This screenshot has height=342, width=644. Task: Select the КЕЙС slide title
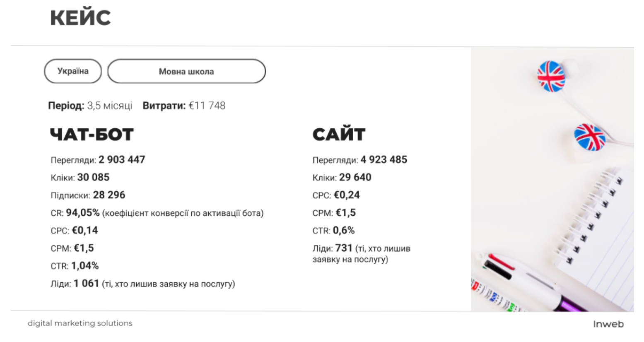point(80,18)
